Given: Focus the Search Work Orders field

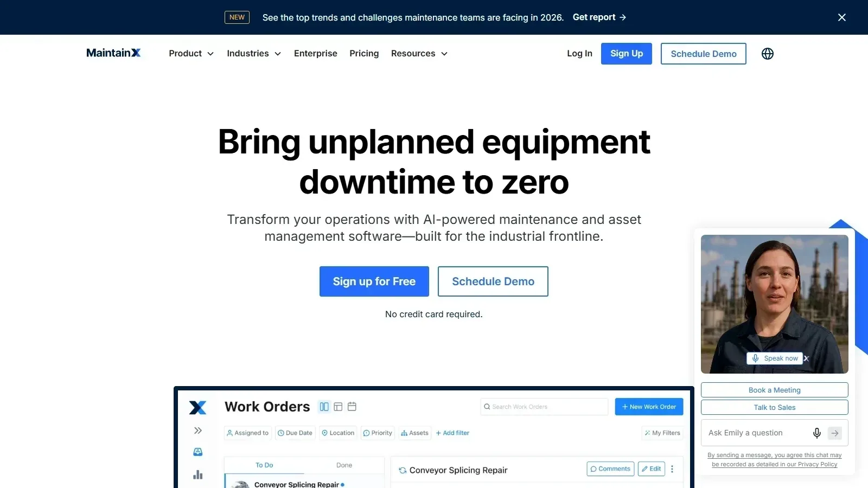Looking at the screenshot, I should pyautogui.click(x=544, y=407).
